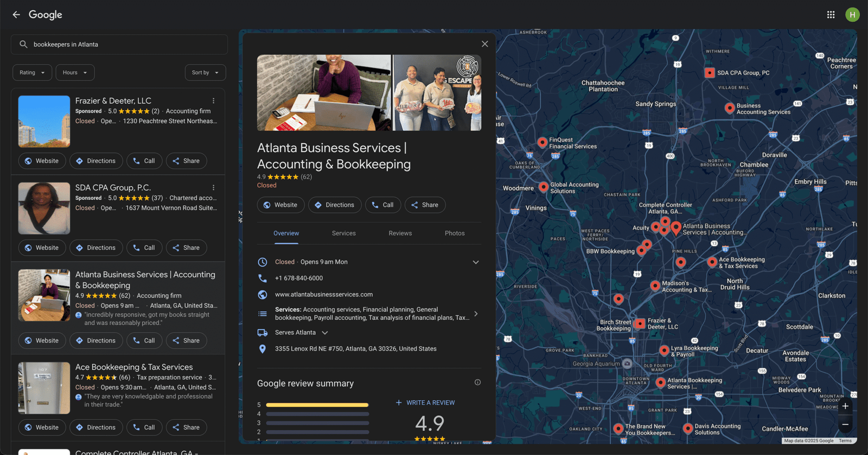Image resolution: width=868 pixels, height=455 pixels.
Task: Click the search magnifier icon
Action: [23, 45]
